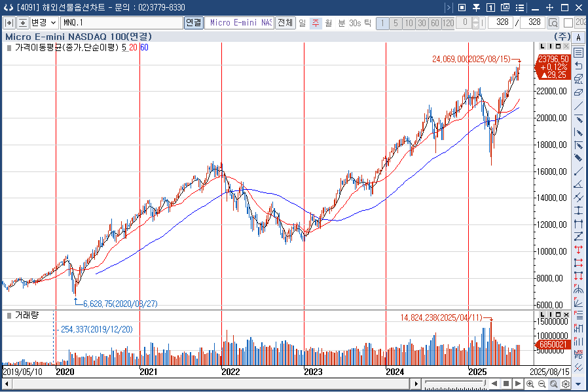Select the diagonal trend line tool
This screenshot has width=588, height=392.
[579, 105]
